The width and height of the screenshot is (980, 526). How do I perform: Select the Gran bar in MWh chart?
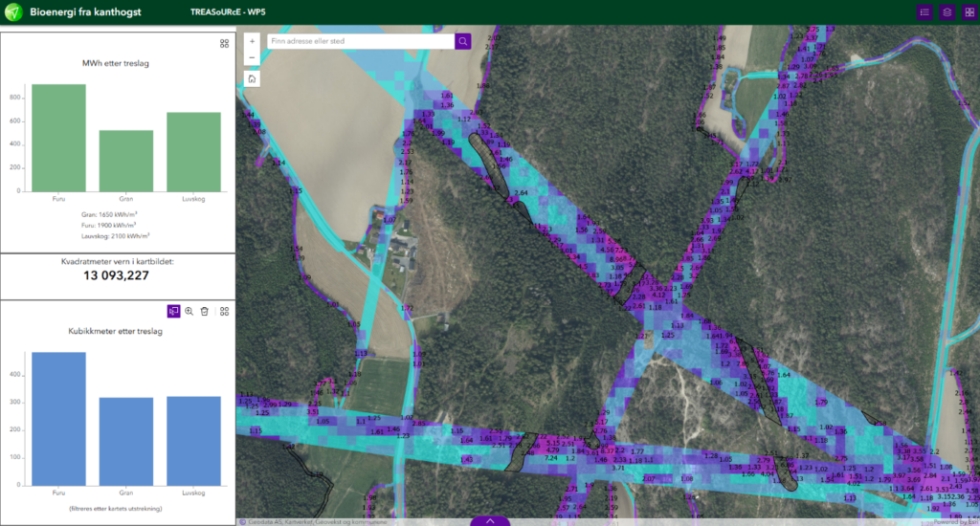tap(126, 162)
